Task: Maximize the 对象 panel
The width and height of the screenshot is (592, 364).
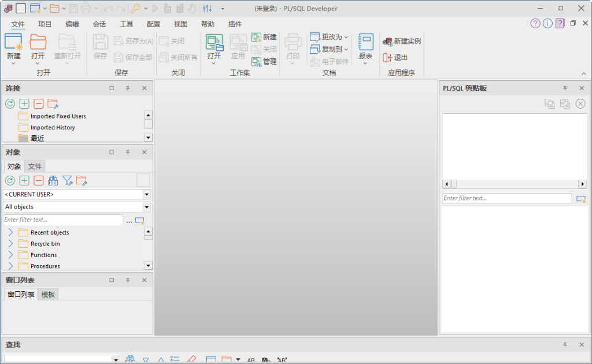Action: point(112,152)
